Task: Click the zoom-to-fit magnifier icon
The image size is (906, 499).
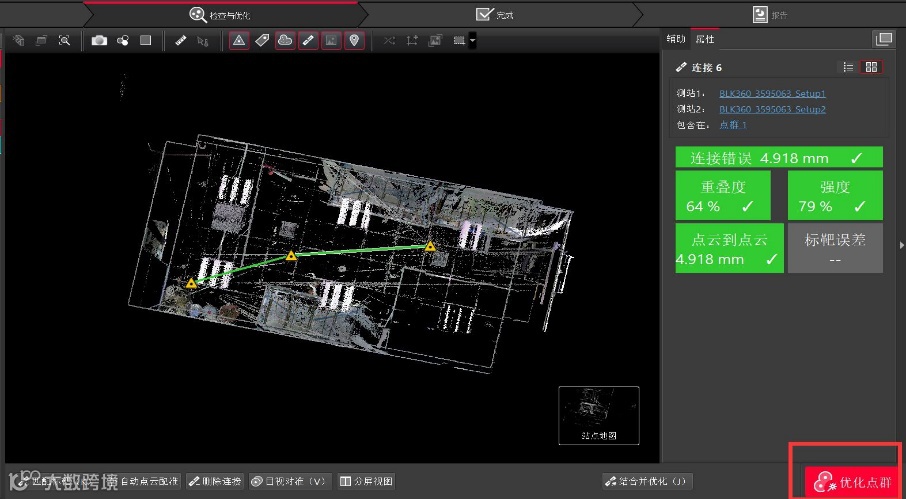Action: tap(64, 41)
